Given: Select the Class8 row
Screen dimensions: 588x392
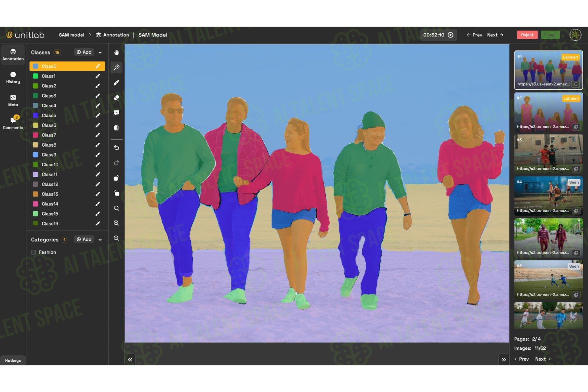Looking at the screenshot, I should coord(67,145).
